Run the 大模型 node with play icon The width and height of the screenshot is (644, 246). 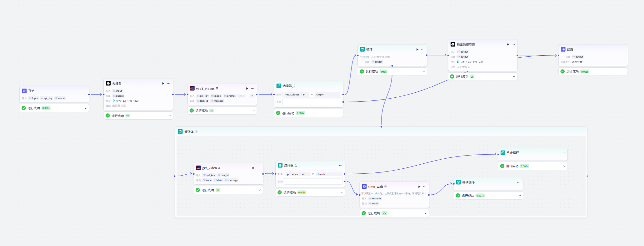pos(163,84)
